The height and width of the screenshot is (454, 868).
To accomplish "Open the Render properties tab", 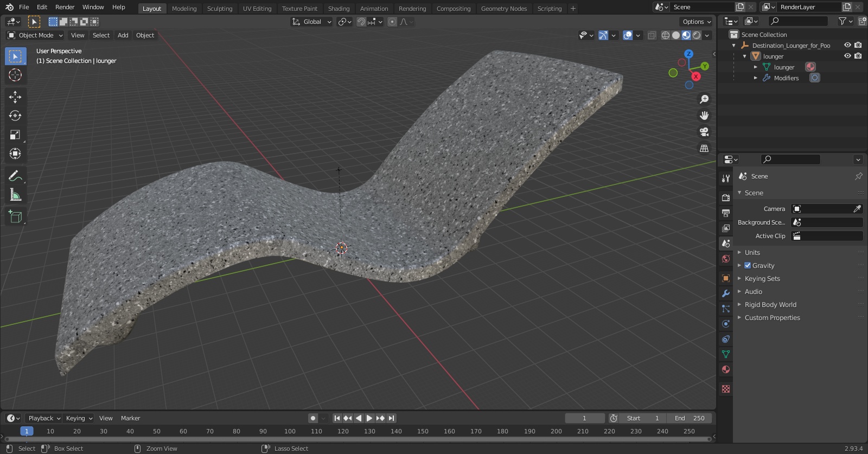I will 726,197.
